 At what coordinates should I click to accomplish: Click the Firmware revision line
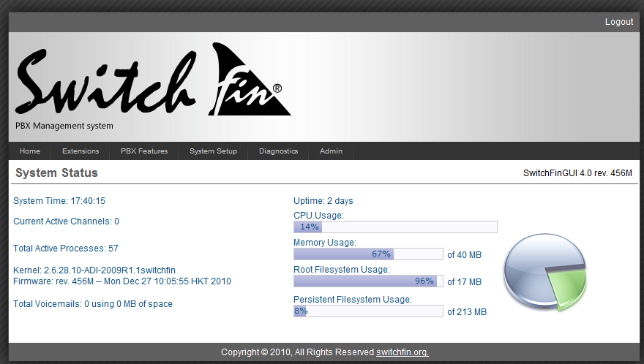pos(122,281)
